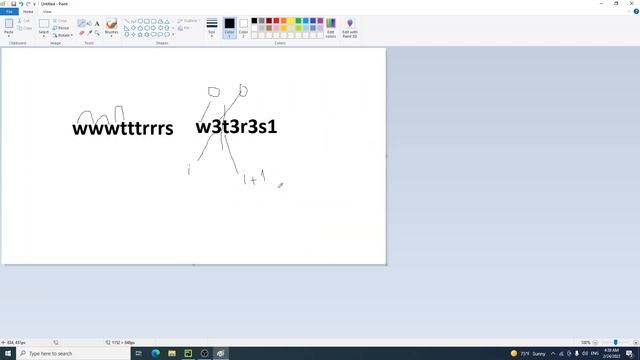Image resolution: width=640 pixels, height=360 pixels.
Task: Choose the Rounded rectangle shape
Action: pos(153,21)
